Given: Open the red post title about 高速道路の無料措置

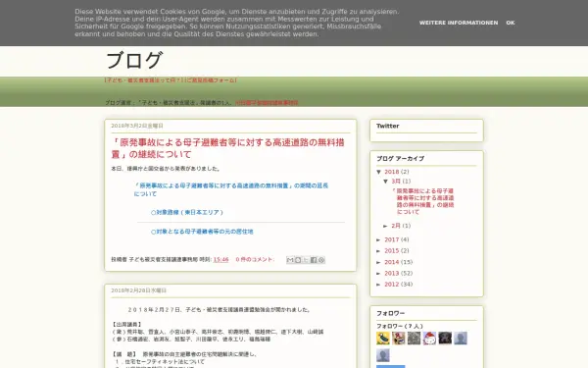Looking at the screenshot, I should (x=227, y=148).
